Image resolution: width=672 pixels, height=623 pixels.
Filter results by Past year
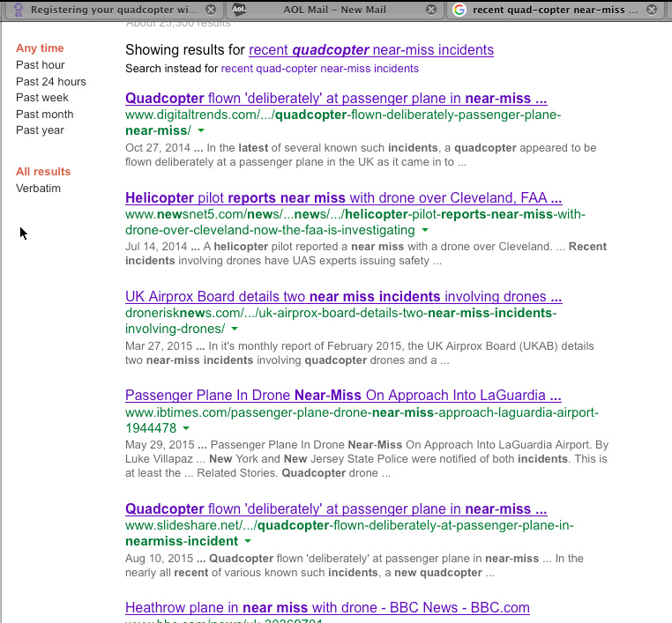(x=40, y=130)
